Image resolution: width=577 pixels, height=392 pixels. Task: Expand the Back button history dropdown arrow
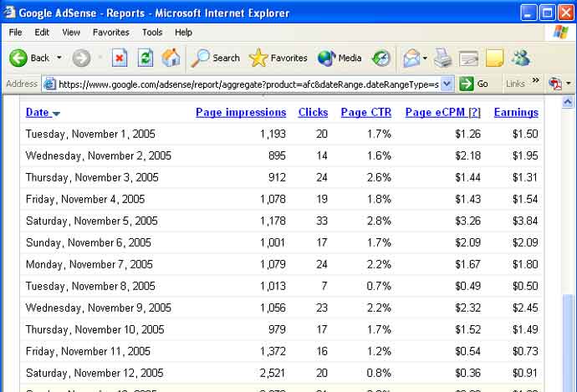point(59,58)
